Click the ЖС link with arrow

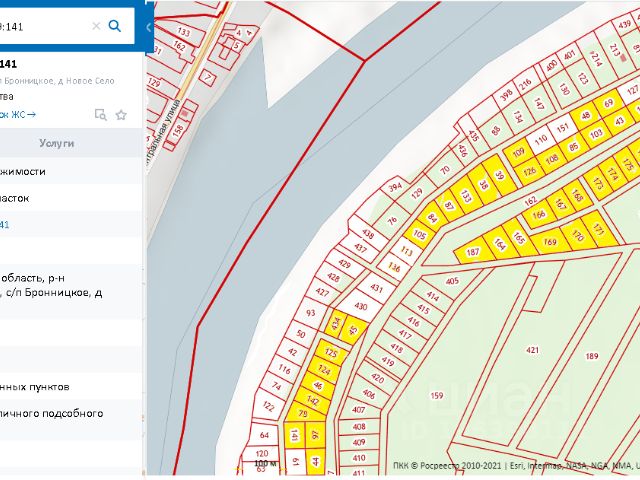pyautogui.click(x=18, y=115)
